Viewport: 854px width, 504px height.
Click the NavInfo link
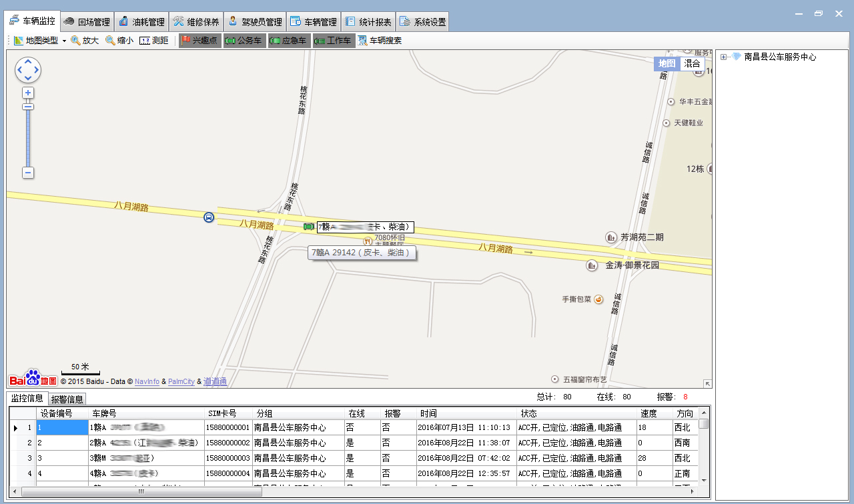[147, 381]
